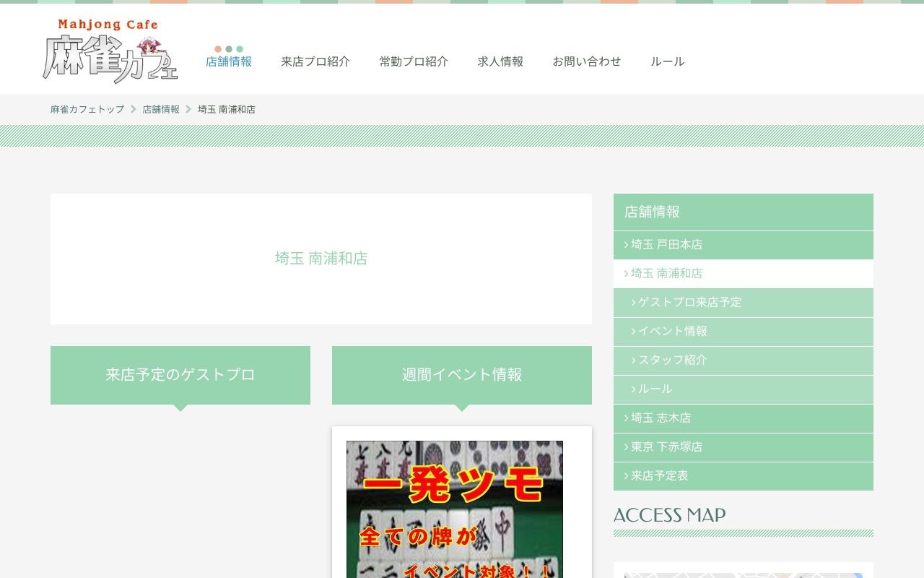Select 東京 下赤塚店 in the sidebar
Image resolution: width=924 pixels, height=578 pixels.
666,447
